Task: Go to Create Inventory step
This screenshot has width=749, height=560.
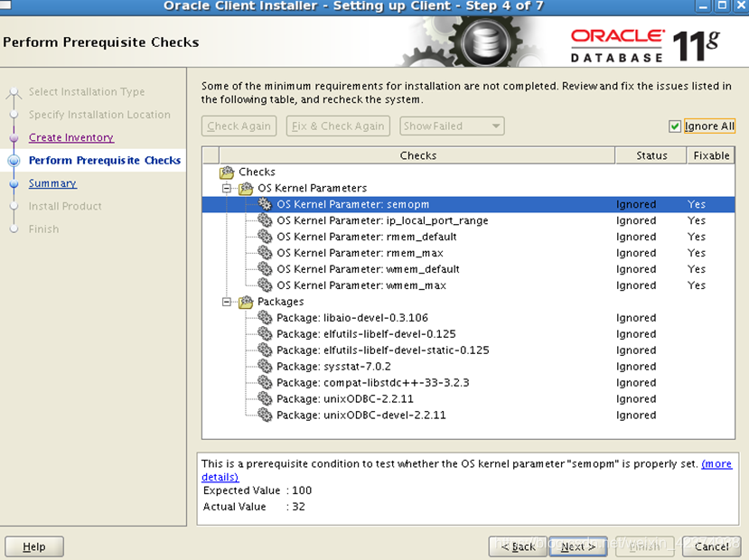Action: click(70, 137)
